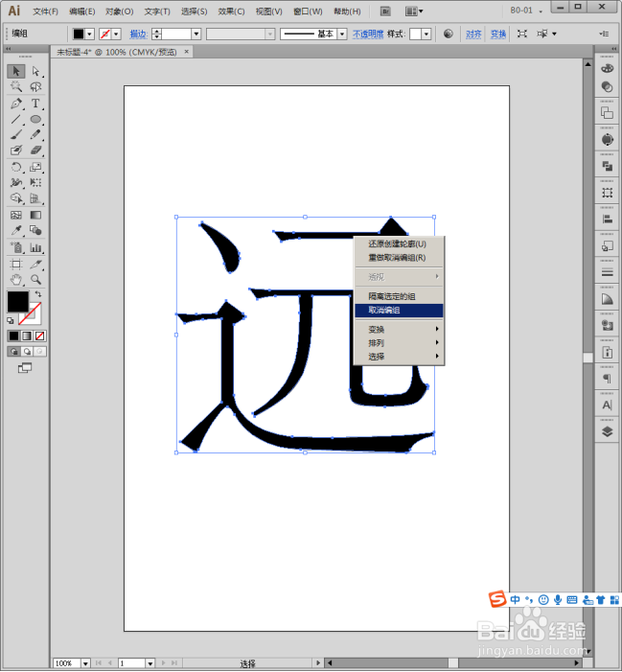Open the Arrange Documents dropdown
Image resolution: width=622 pixels, height=672 pixels.
(x=414, y=12)
